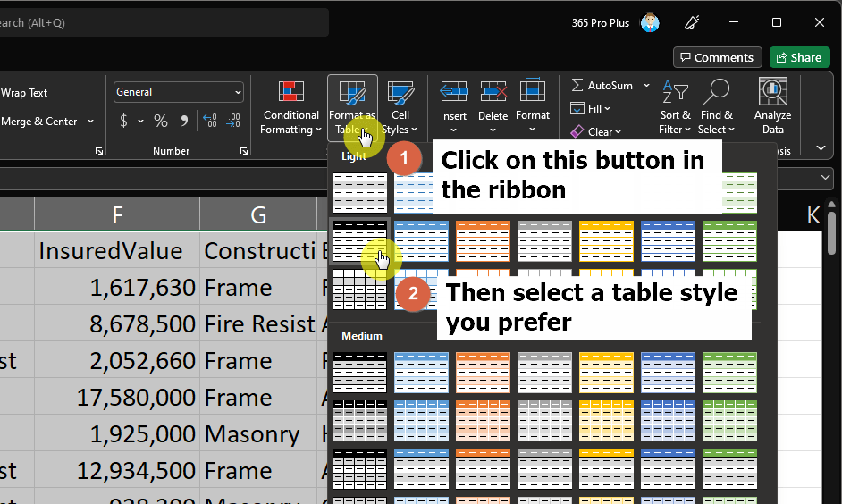Screen dimensions: 842x504
Task: Open the Conditional Formatting menu
Action: click(290, 108)
